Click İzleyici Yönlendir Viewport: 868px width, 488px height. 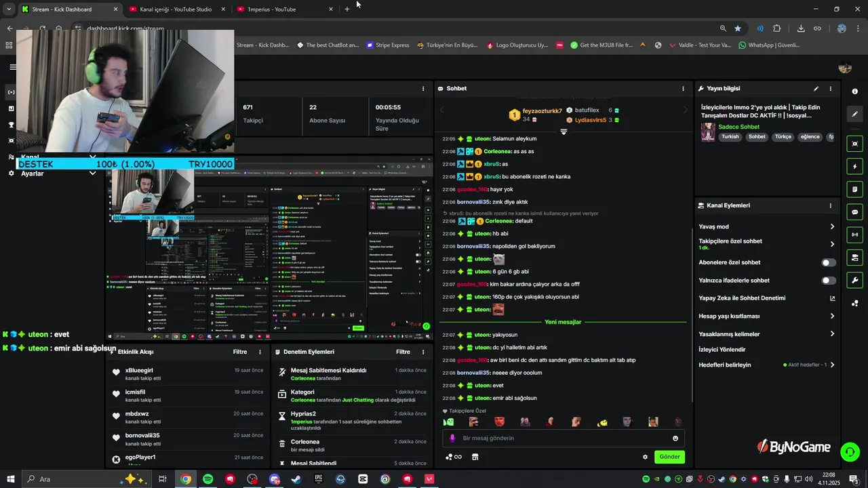(x=722, y=350)
